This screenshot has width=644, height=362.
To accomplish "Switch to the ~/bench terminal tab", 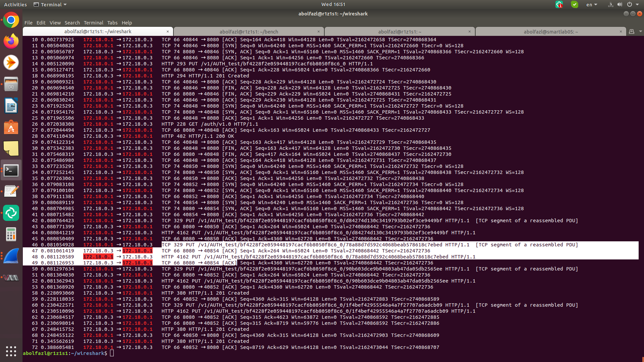I will click(249, 32).
